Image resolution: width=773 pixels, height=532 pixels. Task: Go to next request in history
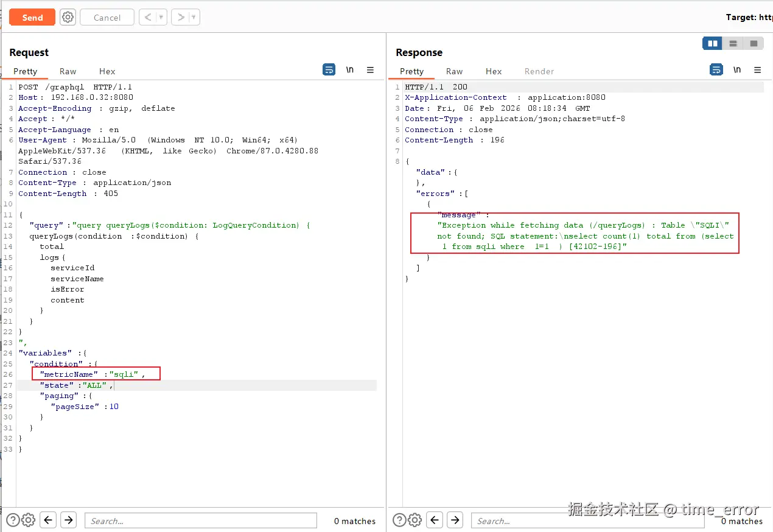180,17
